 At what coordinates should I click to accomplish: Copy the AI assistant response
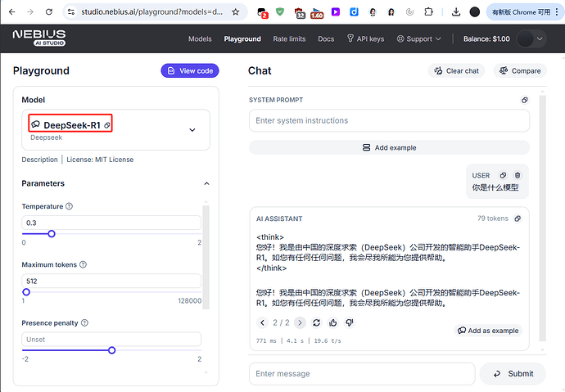[518, 219]
